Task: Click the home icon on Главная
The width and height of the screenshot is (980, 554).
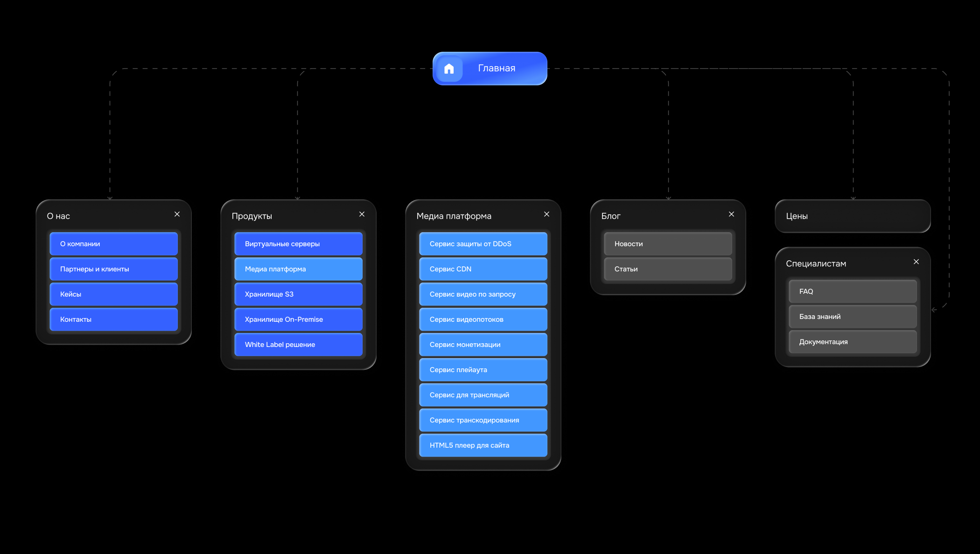Action: pos(449,69)
